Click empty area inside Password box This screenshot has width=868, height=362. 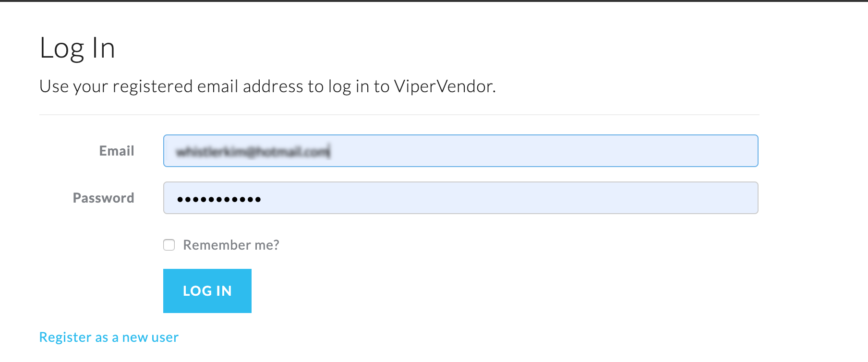509,198
